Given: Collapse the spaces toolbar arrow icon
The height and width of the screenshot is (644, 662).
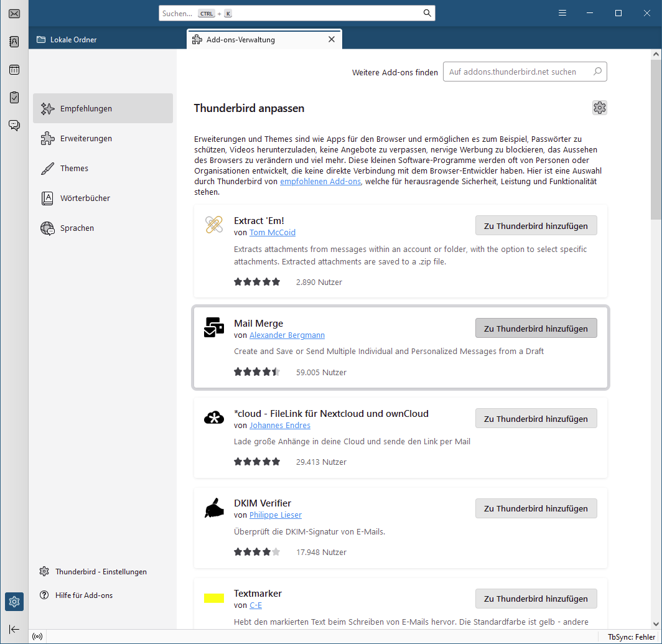Looking at the screenshot, I should pyautogui.click(x=14, y=629).
